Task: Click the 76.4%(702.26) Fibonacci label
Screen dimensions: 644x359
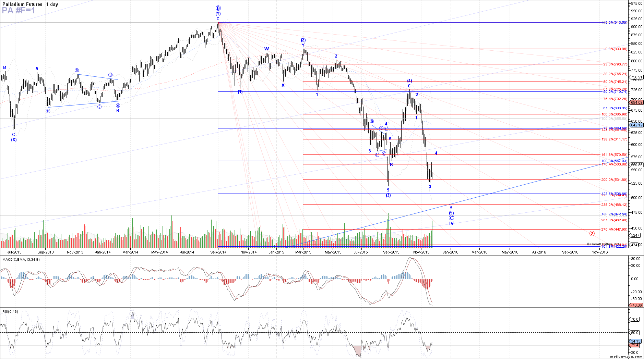Action: tap(615, 99)
